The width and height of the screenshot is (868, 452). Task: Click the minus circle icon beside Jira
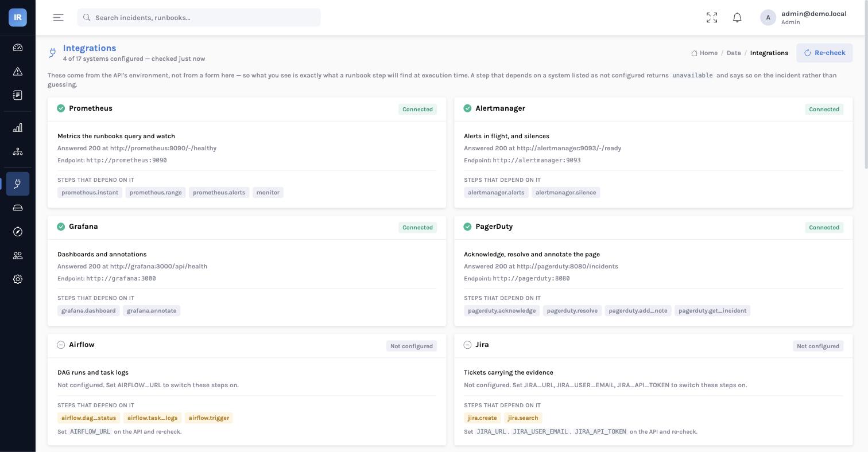[x=467, y=345]
